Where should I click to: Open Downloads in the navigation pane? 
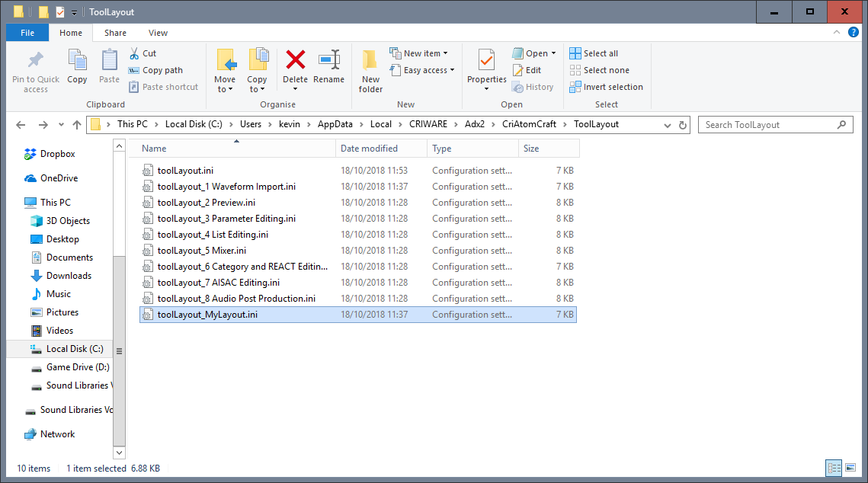[x=61, y=276]
